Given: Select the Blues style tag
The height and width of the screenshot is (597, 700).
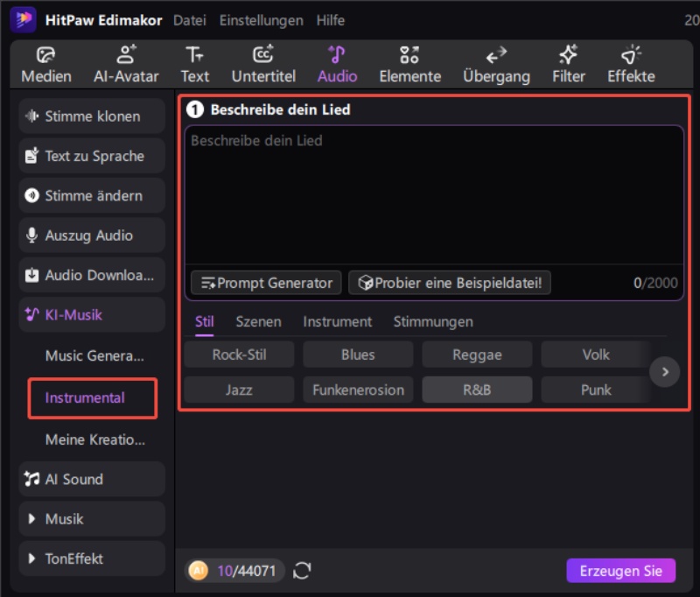Looking at the screenshot, I should (358, 355).
